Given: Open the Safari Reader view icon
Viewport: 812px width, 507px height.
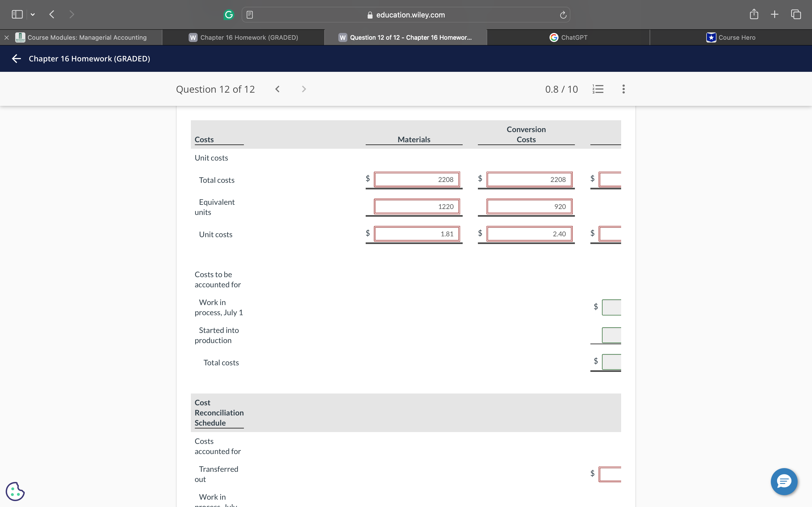Looking at the screenshot, I should coord(250,15).
